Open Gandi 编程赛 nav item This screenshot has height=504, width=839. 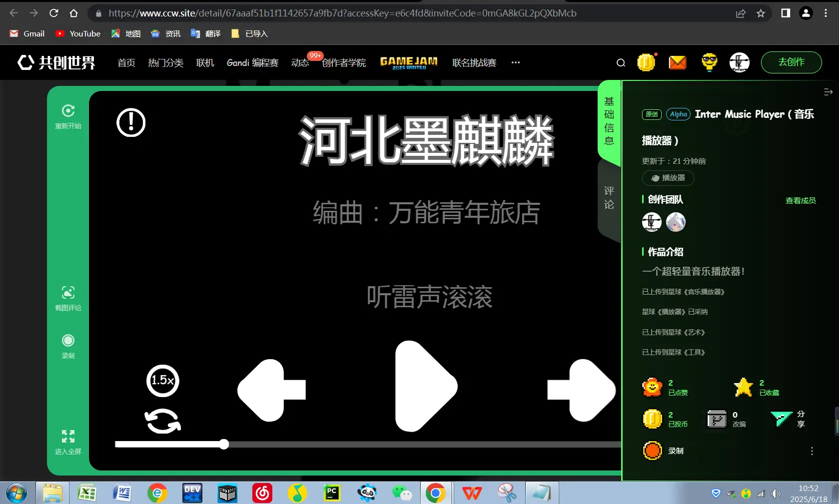click(x=253, y=62)
